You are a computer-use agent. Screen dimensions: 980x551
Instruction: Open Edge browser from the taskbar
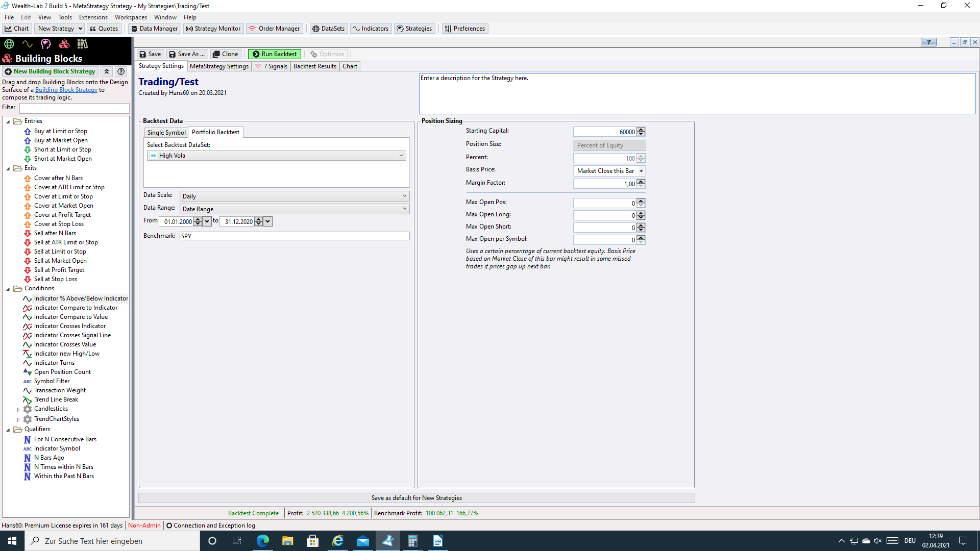coord(262,541)
